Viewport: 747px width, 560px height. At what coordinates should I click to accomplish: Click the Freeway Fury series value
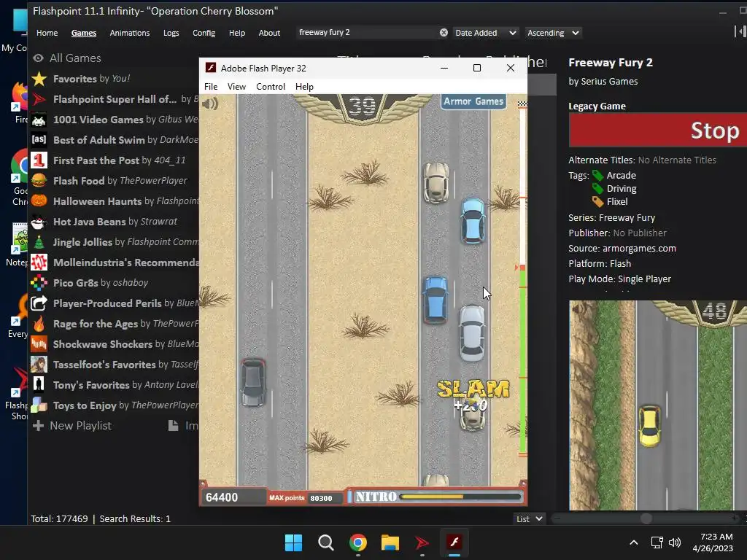[x=627, y=217]
